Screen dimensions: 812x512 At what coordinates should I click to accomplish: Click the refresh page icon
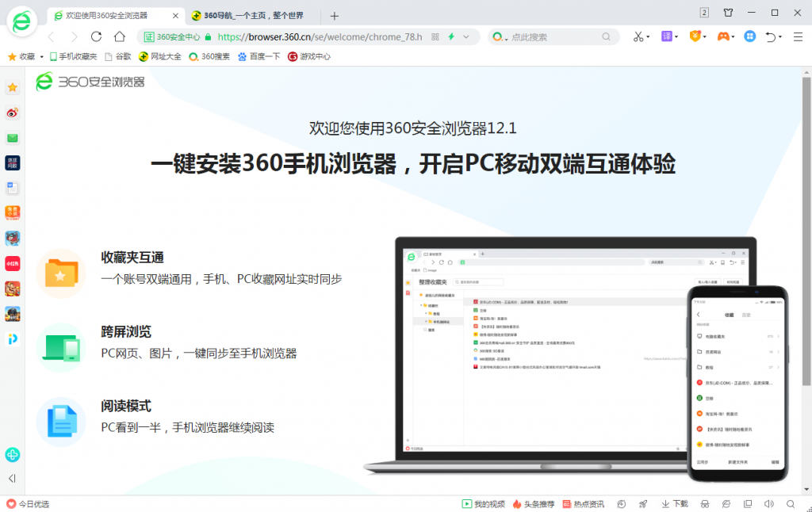click(x=97, y=36)
